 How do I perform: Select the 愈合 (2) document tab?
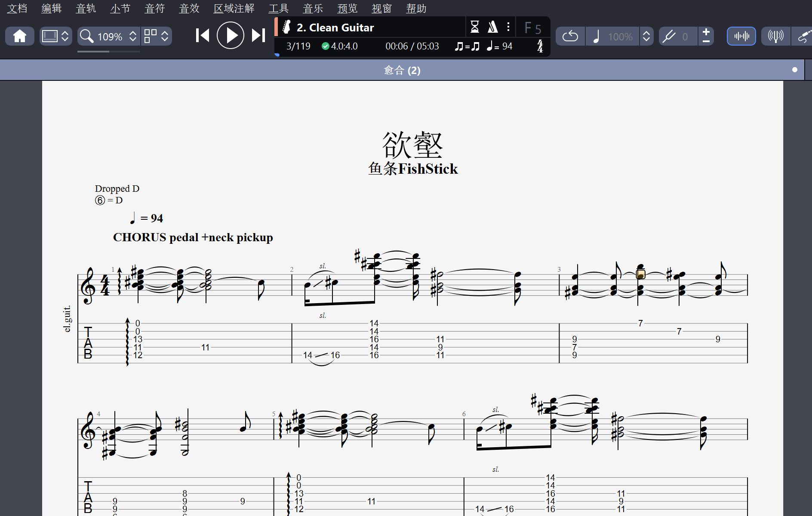pyautogui.click(x=402, y=70)
